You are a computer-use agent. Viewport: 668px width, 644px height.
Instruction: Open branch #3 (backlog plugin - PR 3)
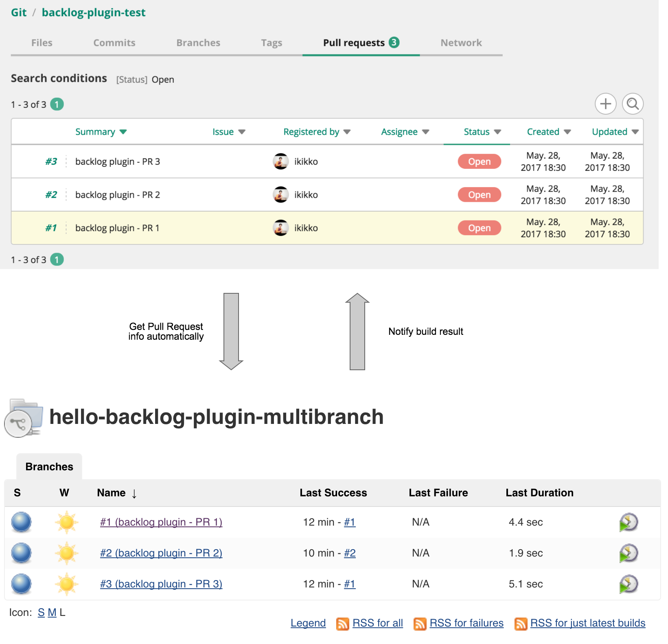[161, 584]
